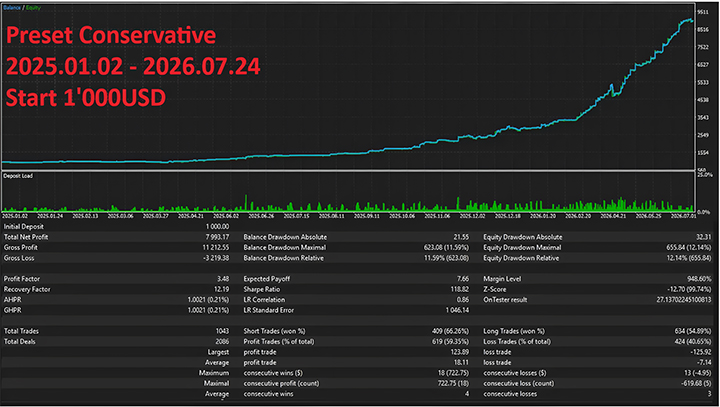The image size is (720, 407).
Task: Click the Profit Trades (% of total) label
Action: [279, 341]
